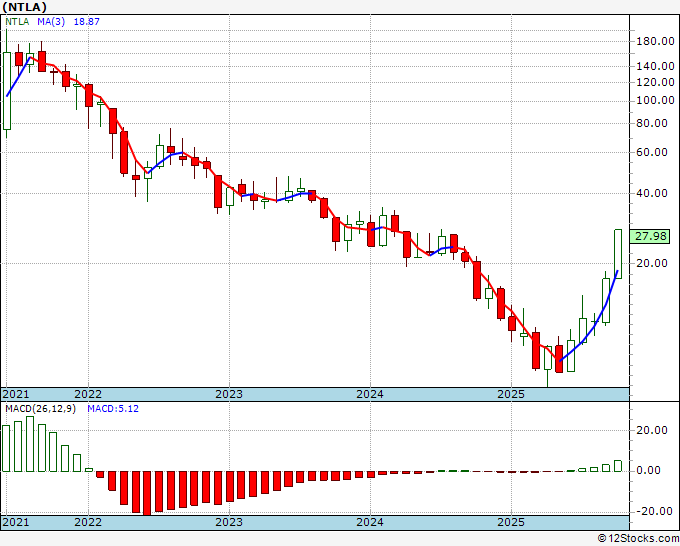This screenshot has height=546, width=680.
Task: Click the tallest green MACD bar in 2021
Action: coord(30,444)
